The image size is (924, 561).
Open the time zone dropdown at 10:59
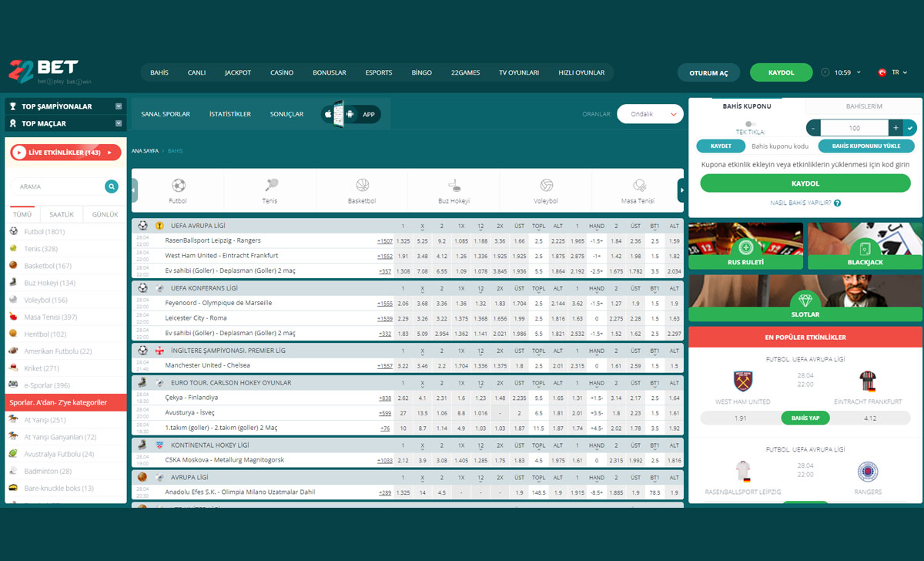[x=859, y=72]
